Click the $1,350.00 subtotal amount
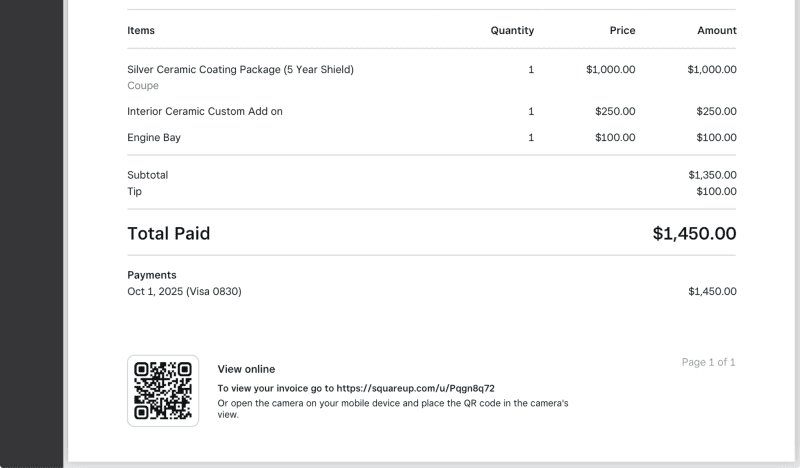This screenshot has width=800, height=468. click(712, 175)
